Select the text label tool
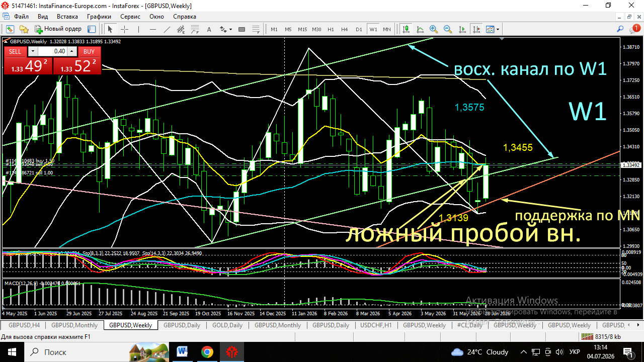Image resolution: width=644 pixels, height=362 pixels. [x=209, y=29]
